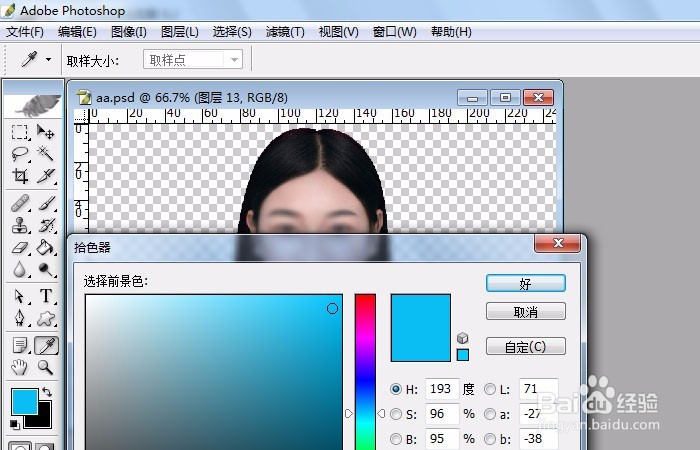Click the L value input field

(538, 389)
